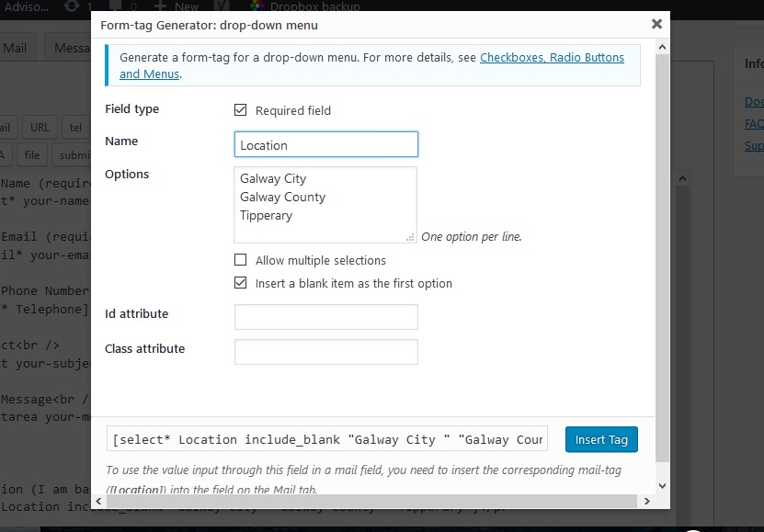764x532 pixels.
Task: Click the Id attribute input field
Action: pyautogui.click(x=326, y=317)
